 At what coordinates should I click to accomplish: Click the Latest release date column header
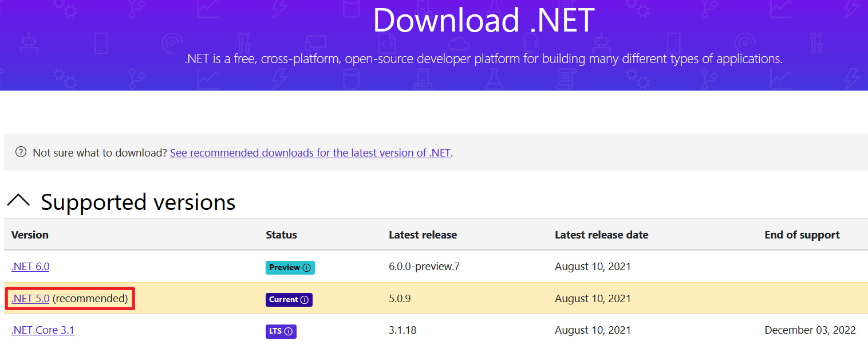pyautogui.click(x=601, y=235)
